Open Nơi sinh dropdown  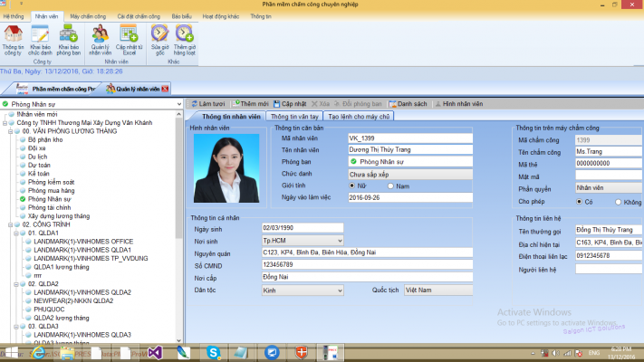[x=340, y=241]
